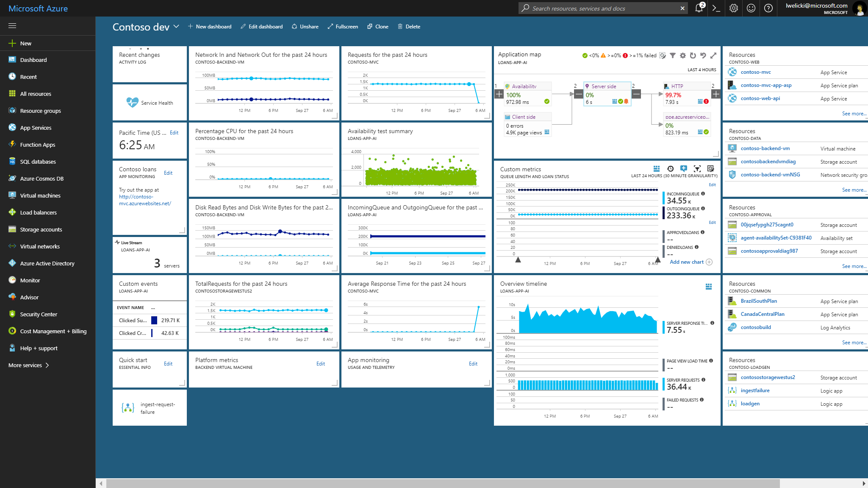
Task: Click Add new chart in Custom metrics
Action: tap(687, 262)
